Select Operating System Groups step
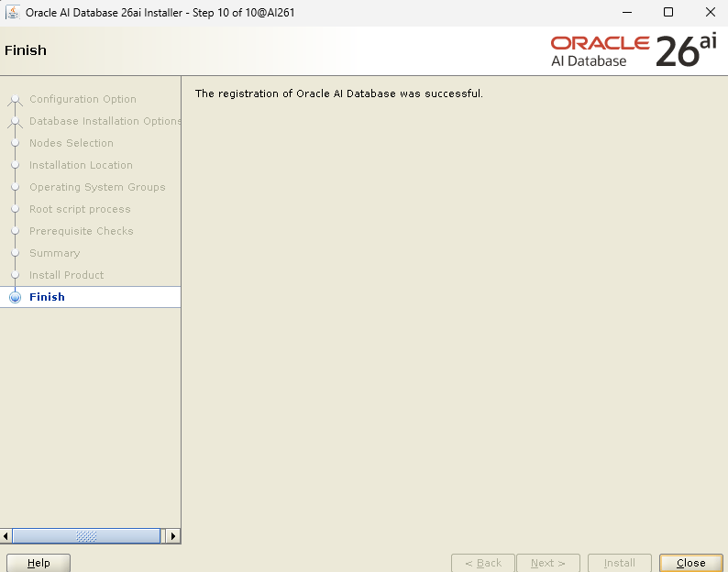Viewport: 728px width, 572px height. click(97, 187)
